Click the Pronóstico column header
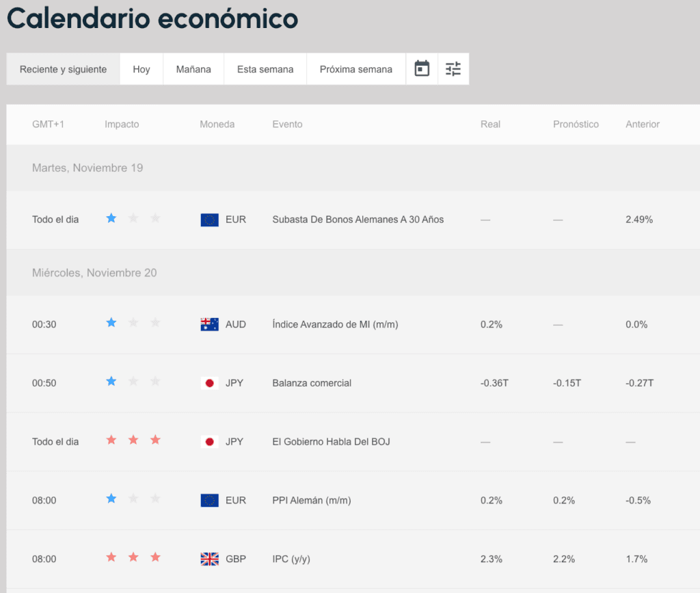 coord(576,124)
